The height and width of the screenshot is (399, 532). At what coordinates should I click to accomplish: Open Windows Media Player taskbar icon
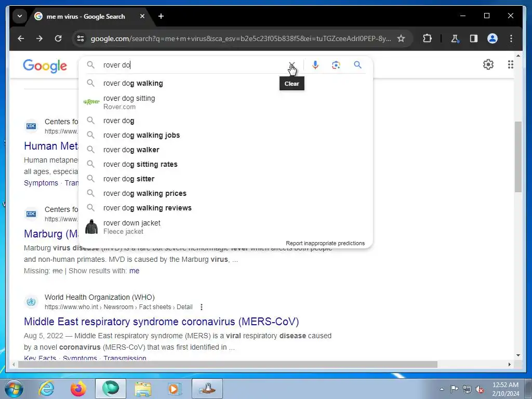(175, 389)
